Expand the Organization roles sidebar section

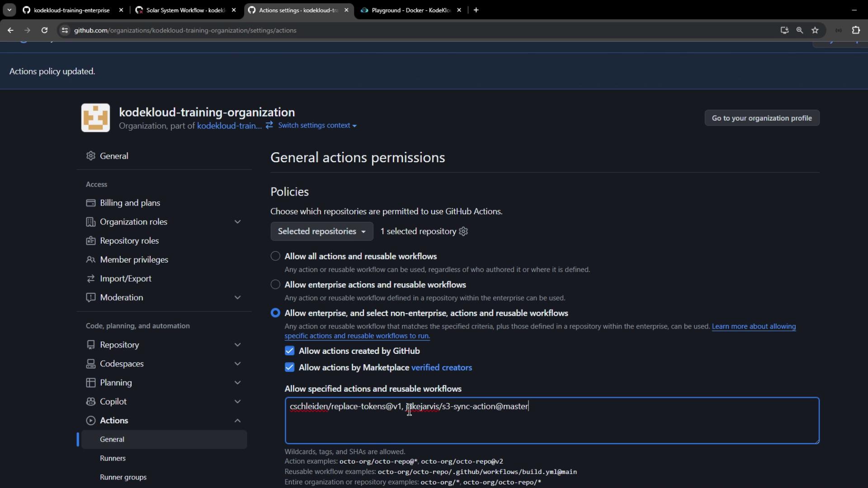[237, 222]
